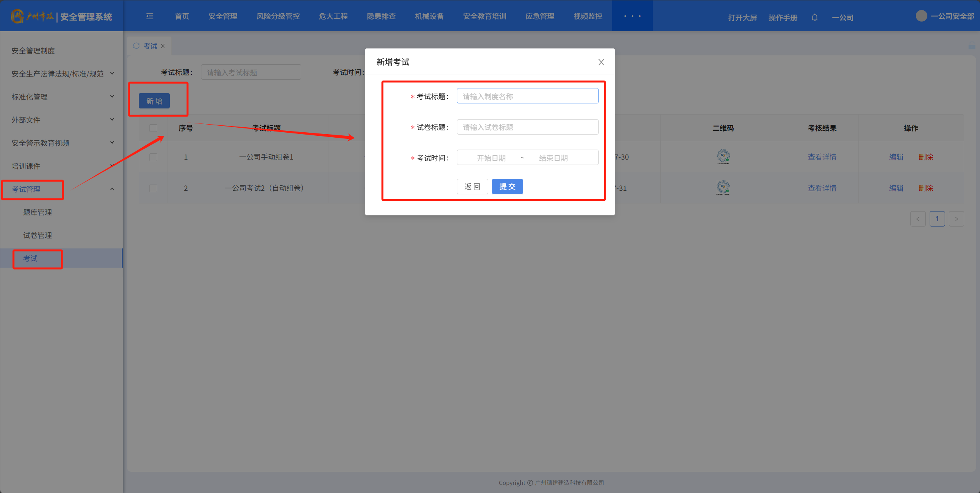Click QR code for second exam row

tap(723, 188)
